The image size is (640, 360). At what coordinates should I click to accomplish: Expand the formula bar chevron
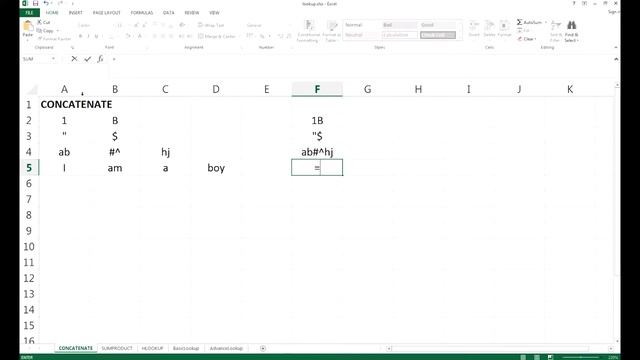pos(616,59)
